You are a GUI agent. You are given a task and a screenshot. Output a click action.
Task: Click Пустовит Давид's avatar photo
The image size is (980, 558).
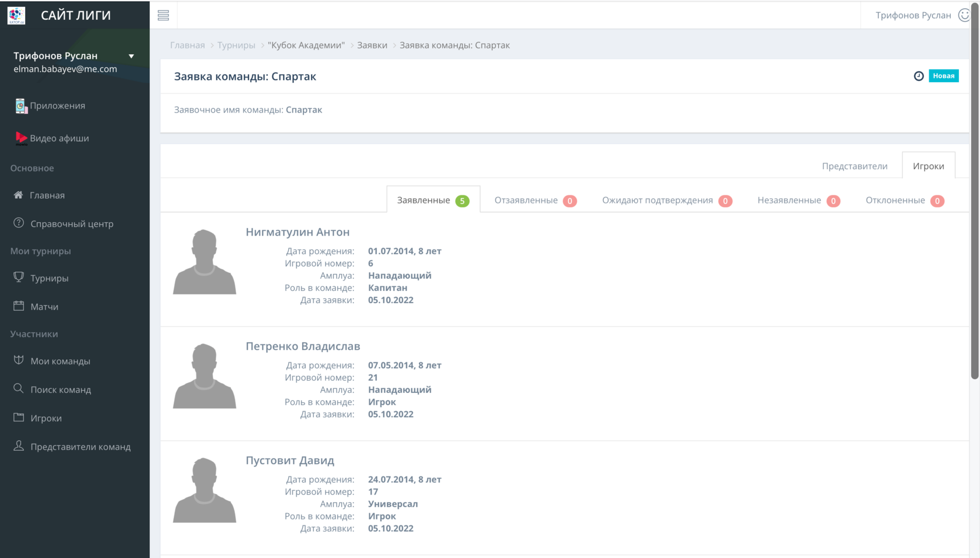coord(204,490)
